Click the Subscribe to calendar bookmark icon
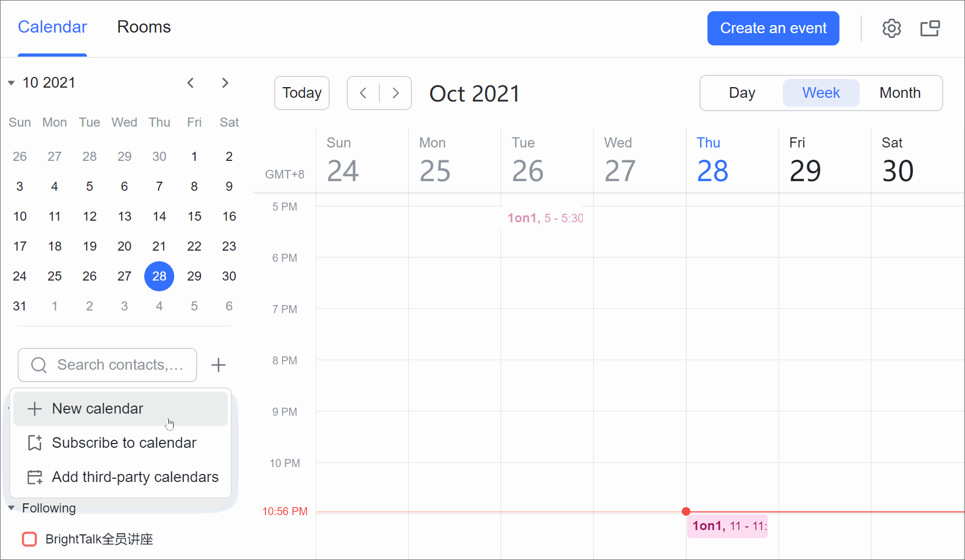Image resolution: width=965 pixels, height=560 pixels. tap(35, 443)
